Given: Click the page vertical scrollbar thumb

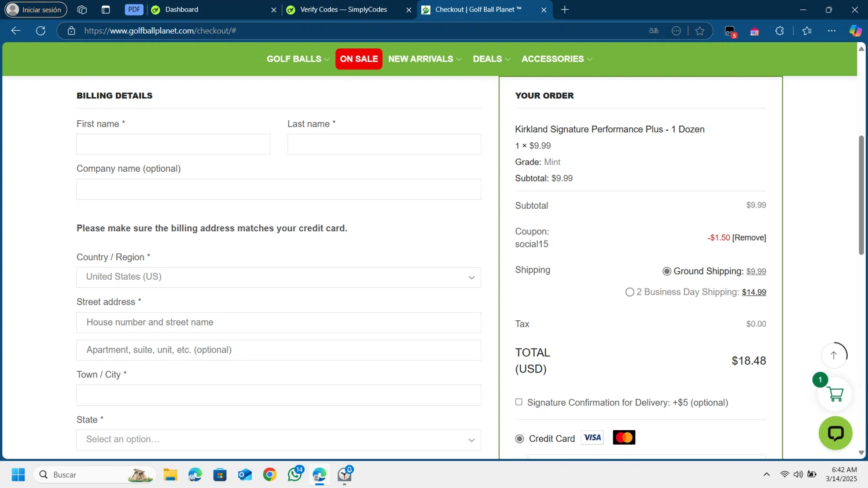Looking at the screenshot, I should [x=861, y=195].
